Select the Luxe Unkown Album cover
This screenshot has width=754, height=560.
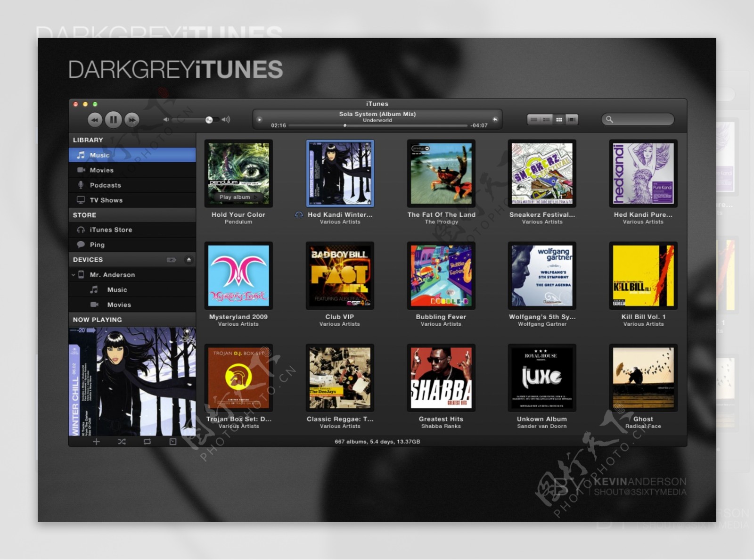542,378
